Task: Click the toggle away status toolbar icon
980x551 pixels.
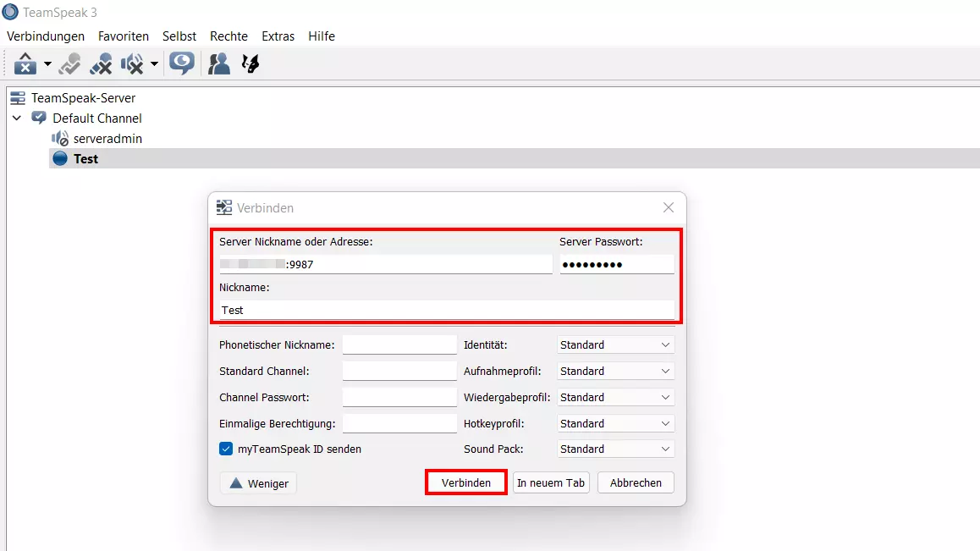Action: pos(69,63)
